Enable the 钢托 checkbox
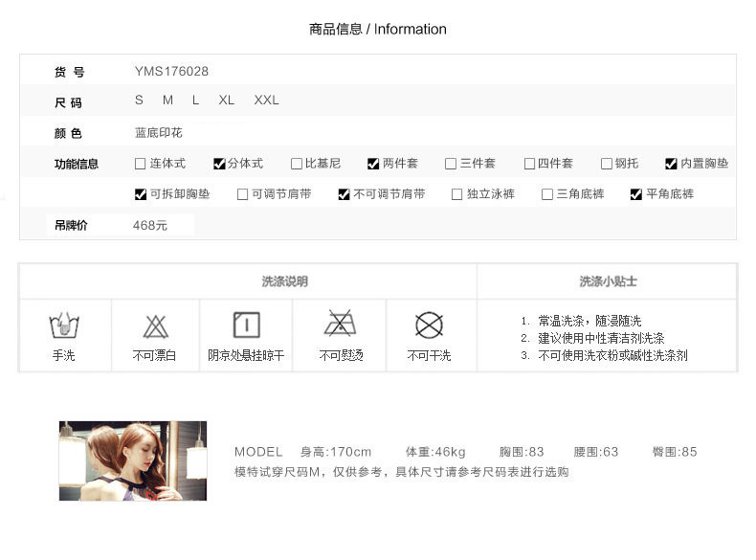756x560 pixels. click(x=607, y=164)
